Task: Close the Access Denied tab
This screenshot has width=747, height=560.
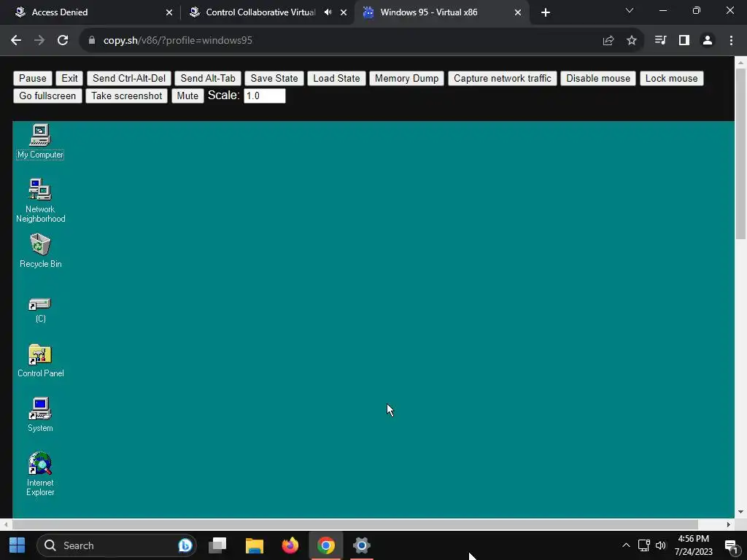Action: (169, 12)
